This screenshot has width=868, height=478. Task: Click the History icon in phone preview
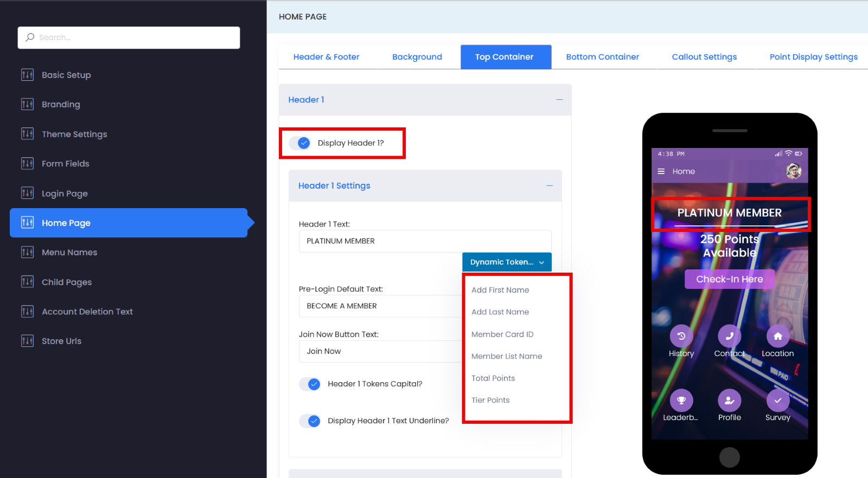click(681, 336)
